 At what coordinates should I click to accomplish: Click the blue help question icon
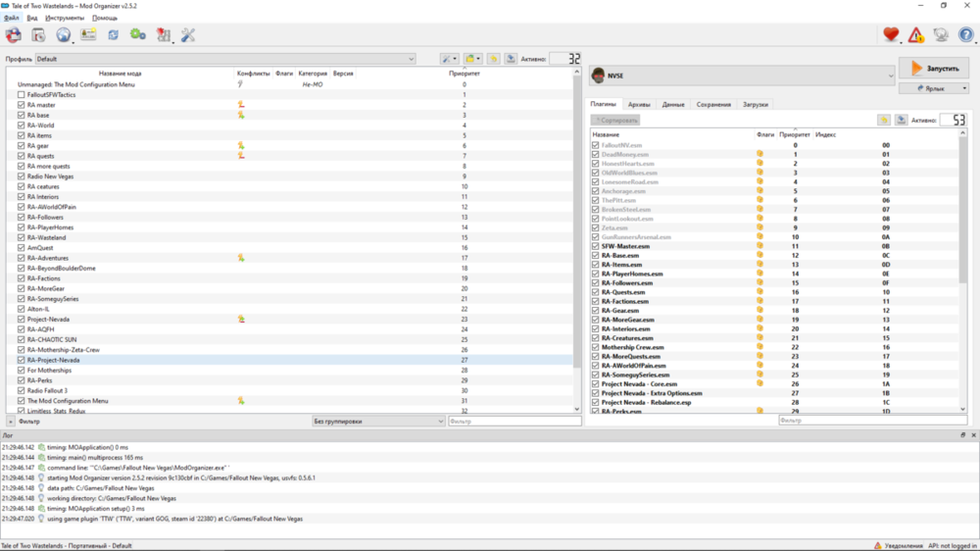click(965, 35)
